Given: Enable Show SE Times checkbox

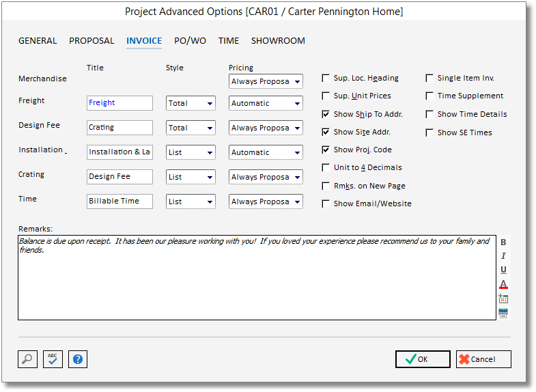Looking at the screenshot, I should (429, 132).
